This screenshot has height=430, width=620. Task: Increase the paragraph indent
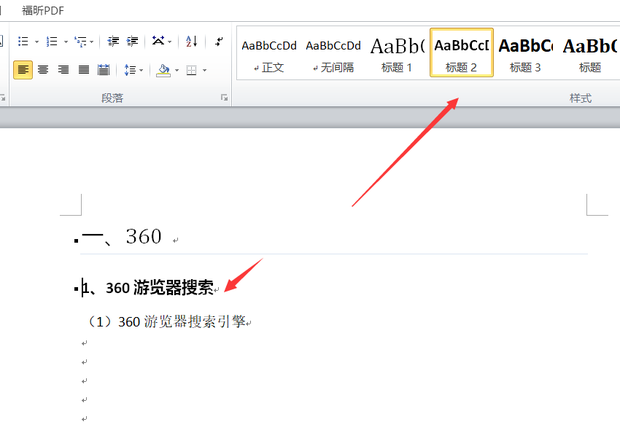132,41
